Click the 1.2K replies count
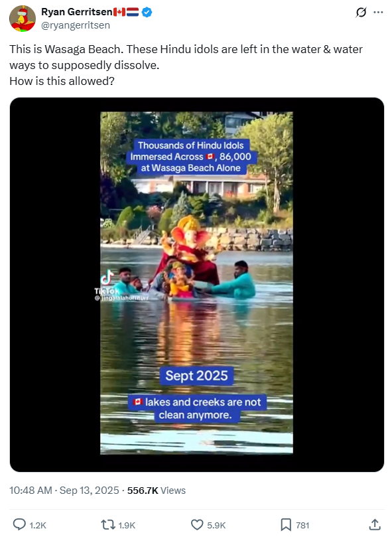 38,525
